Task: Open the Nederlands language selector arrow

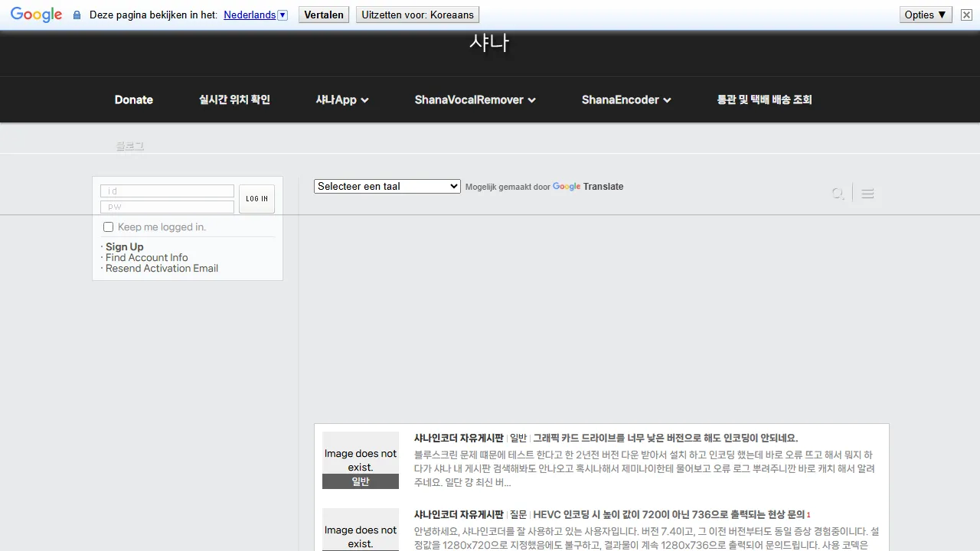Action: click(x=283, y=15)
